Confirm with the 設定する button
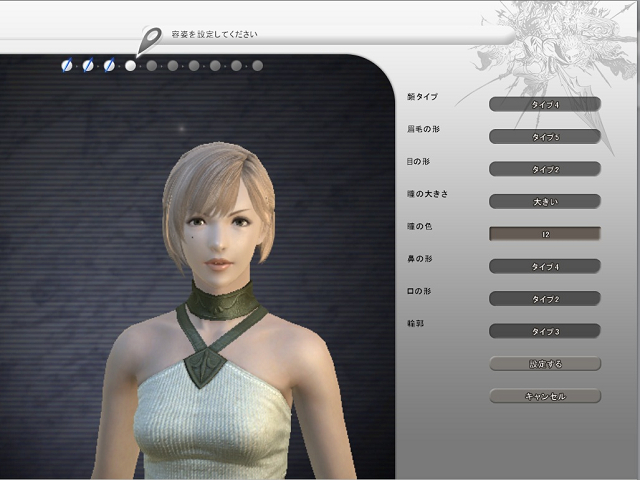The height and width of the screenshot is (480, 640). pos(545,364)
